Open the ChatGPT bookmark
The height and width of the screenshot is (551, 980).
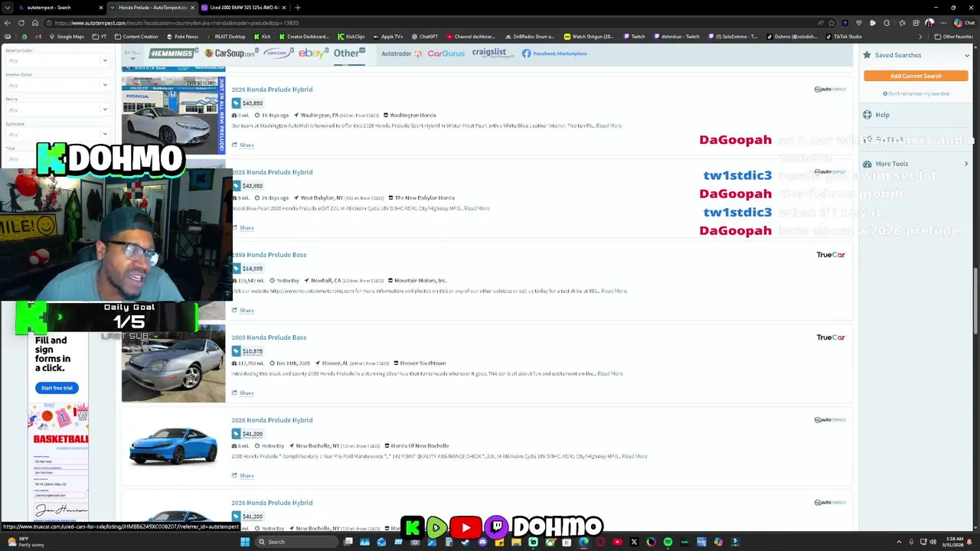424,37
